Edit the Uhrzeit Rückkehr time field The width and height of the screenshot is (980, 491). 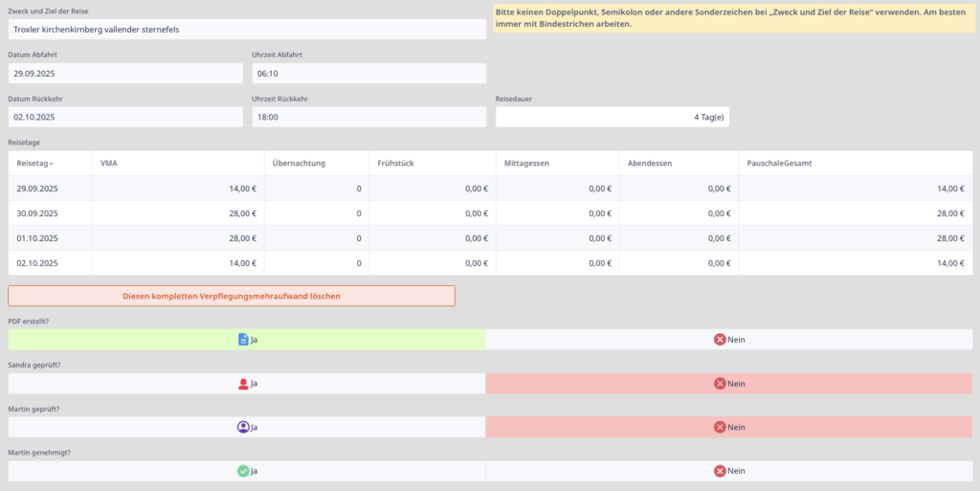coord(368,117)
